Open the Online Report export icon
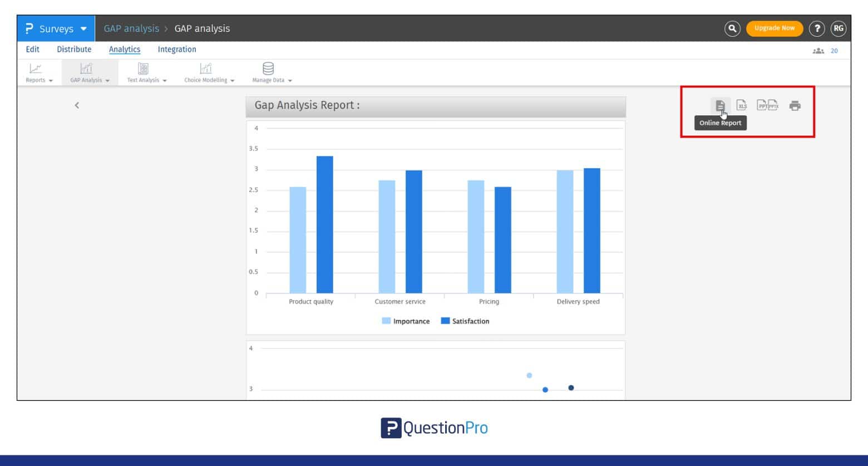The image size is (868, 466). click(720, 105)
